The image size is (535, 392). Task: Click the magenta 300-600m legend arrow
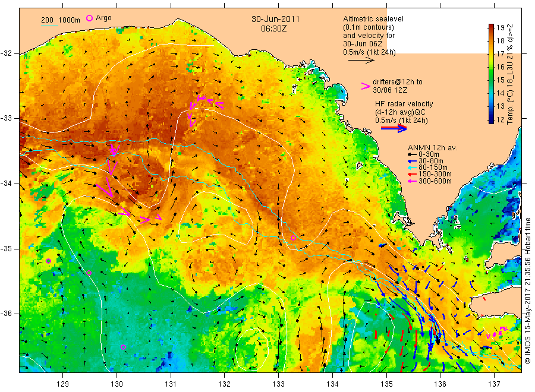(412, 181)
